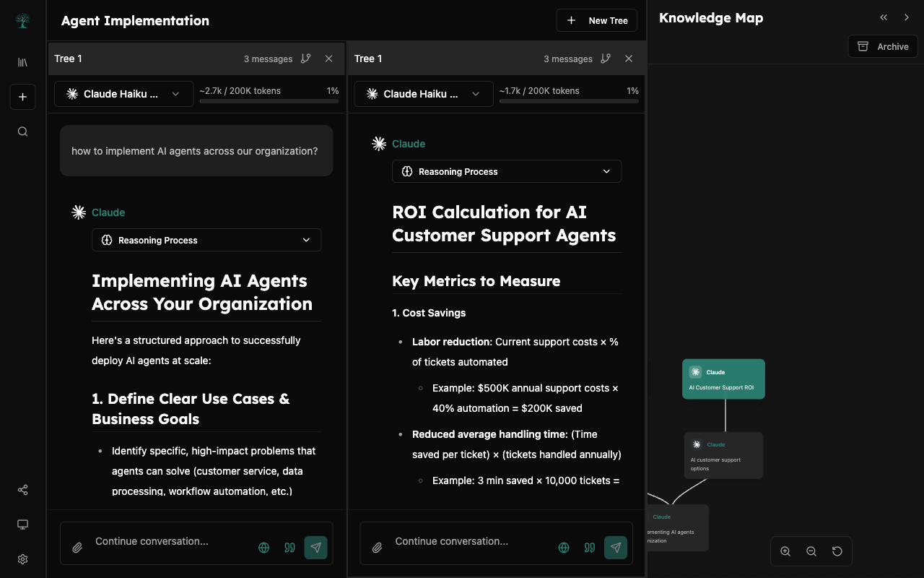Toggle web search globe in left conversation
The image size is (924, 578).
pyautogui.click(x=264, y=548)
